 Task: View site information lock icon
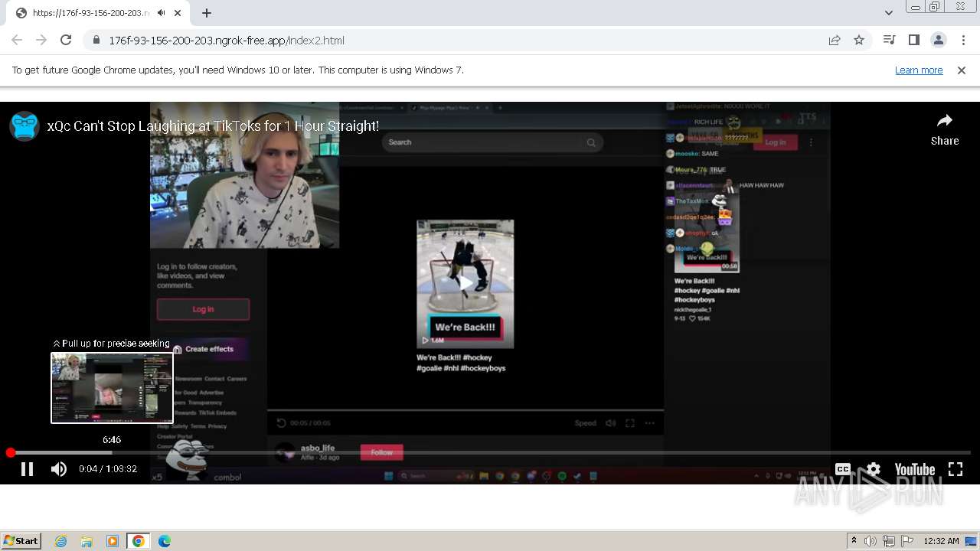pyautogui.click(x=96, y=40)
